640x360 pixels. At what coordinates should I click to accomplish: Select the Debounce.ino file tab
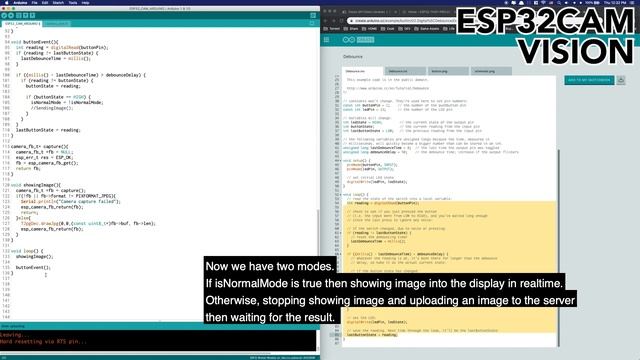363,71
